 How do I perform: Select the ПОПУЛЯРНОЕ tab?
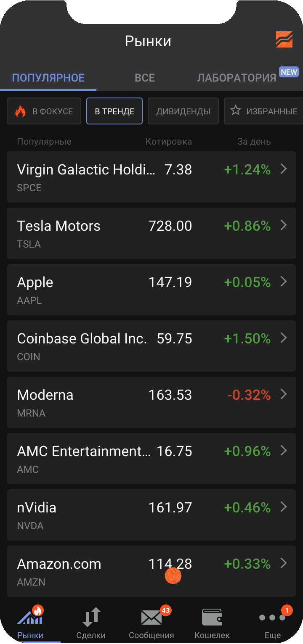pyautogui.click(x=48, y=78)
